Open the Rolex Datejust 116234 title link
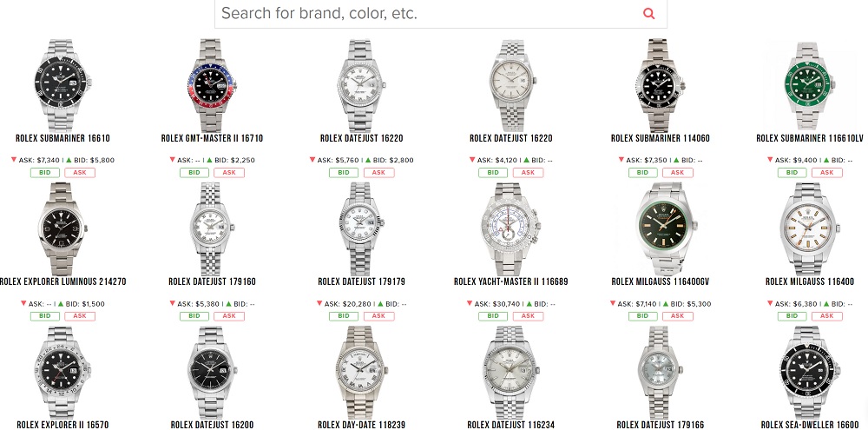868x430 pixels. (511, 425)
